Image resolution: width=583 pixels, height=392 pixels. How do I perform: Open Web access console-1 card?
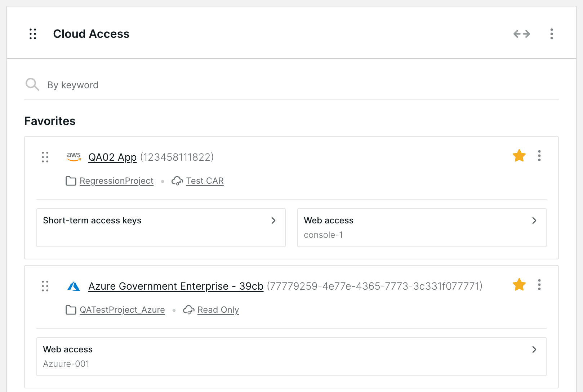tap(422, 228)
